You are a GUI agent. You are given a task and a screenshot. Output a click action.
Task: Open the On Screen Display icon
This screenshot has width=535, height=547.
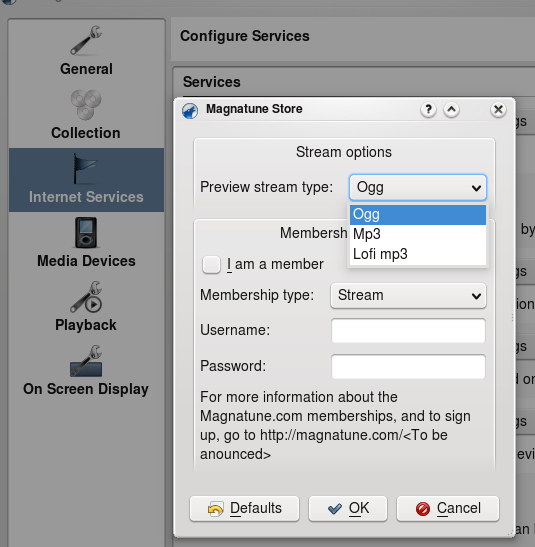[x=86, y=361]
